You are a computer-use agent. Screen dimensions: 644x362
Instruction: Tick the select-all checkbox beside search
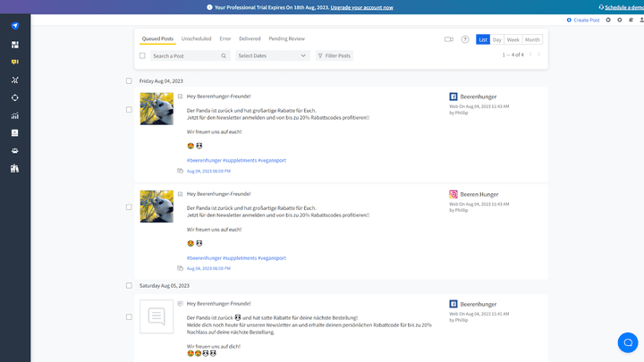click(x=142, y=55)
